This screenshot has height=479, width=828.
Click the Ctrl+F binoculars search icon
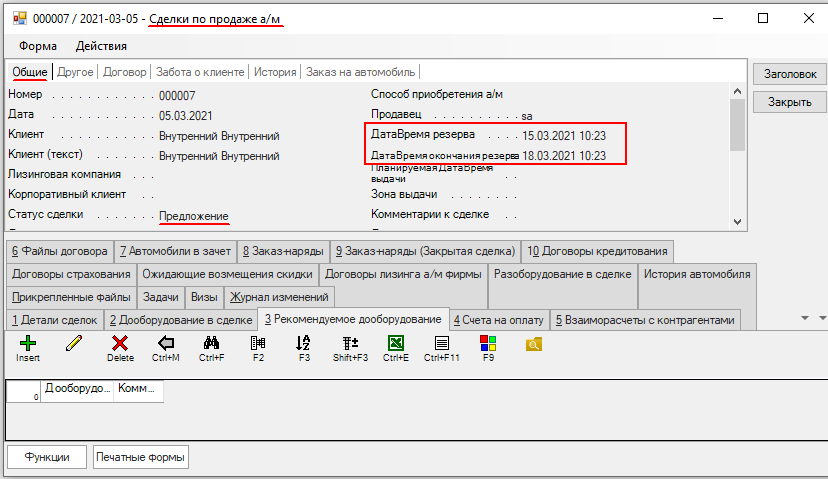coord(211,344)
